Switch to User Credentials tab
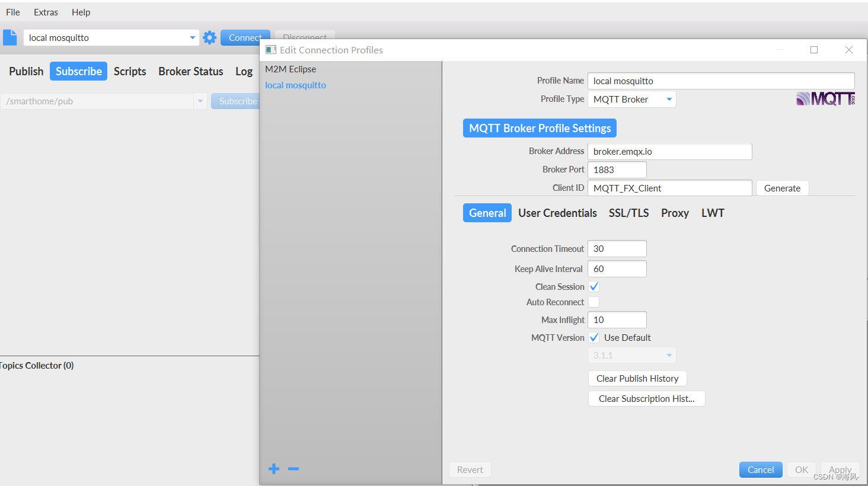The height and width of the screenshot is (486, 868). pyautogui.click(x=557, y=213)
